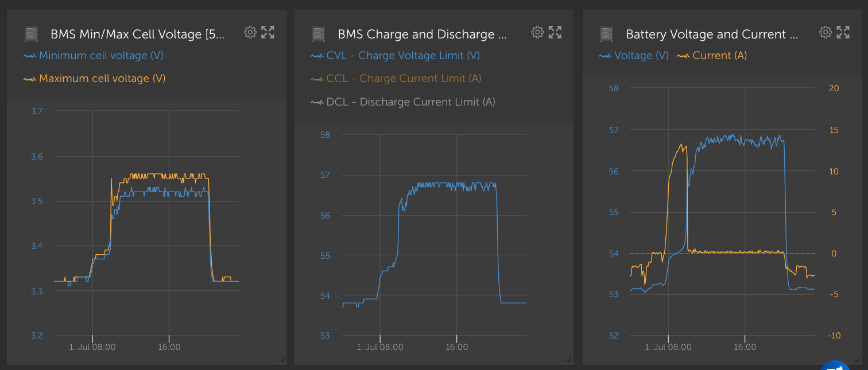This screenshot has height=370, width=868.
Task: Click battery icon of Battery Voltage and Current widget
Action: tap(607, 34)
